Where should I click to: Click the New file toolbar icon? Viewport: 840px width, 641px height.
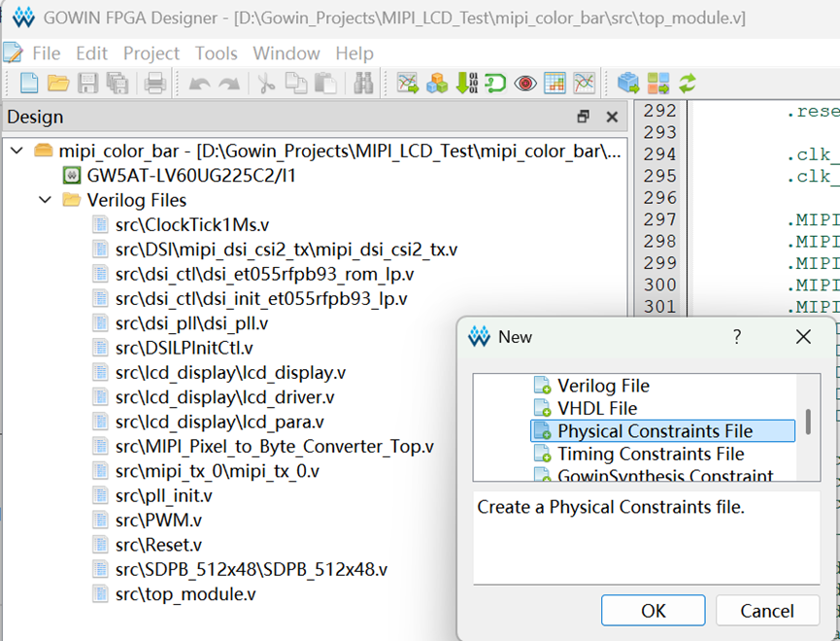coord(29,84)
